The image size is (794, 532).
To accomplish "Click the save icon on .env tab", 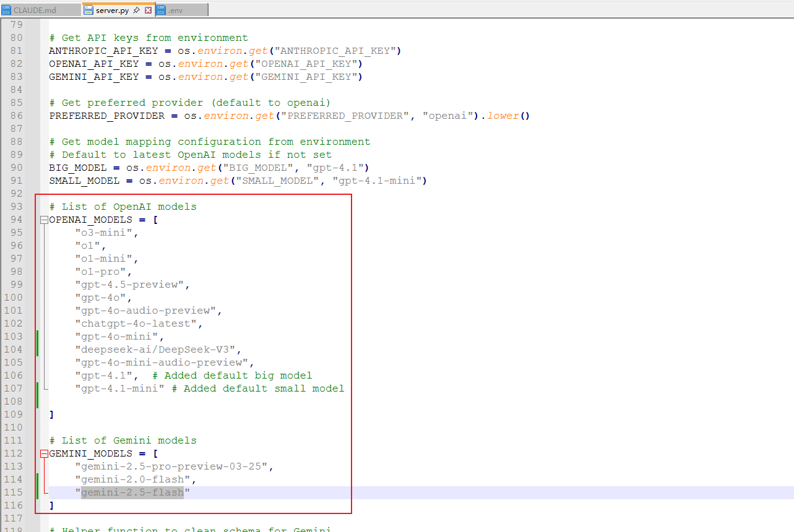I will [162, 10].
